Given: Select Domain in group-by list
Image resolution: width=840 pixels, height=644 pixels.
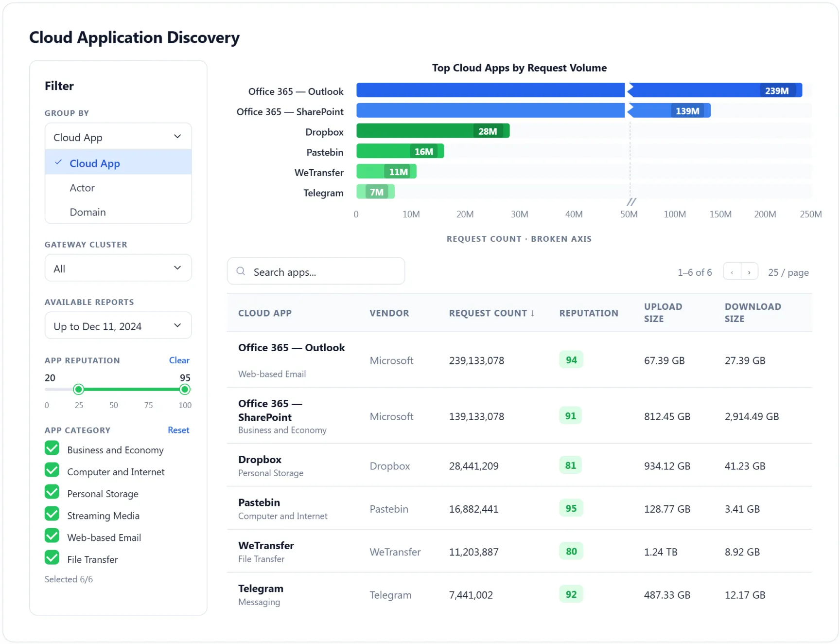Looking at the screenshot, I should [118, 212].
